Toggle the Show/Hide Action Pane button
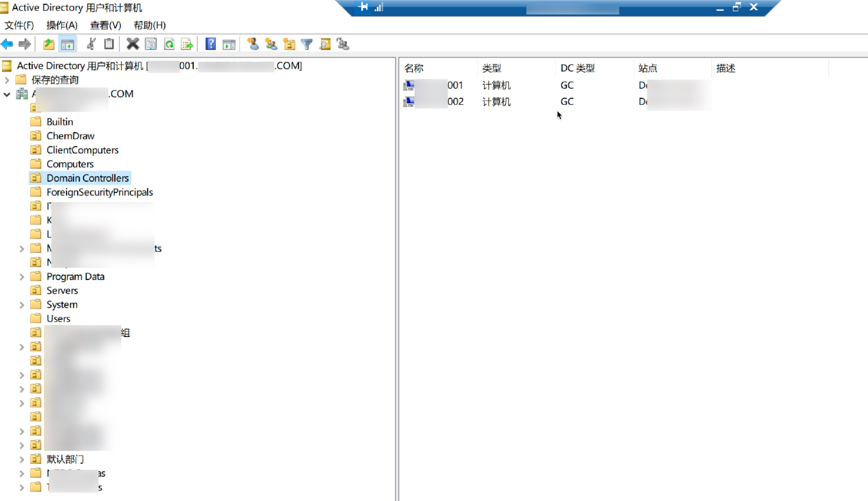The height and width of the screenshot is (501, 868). coord(229,44)
